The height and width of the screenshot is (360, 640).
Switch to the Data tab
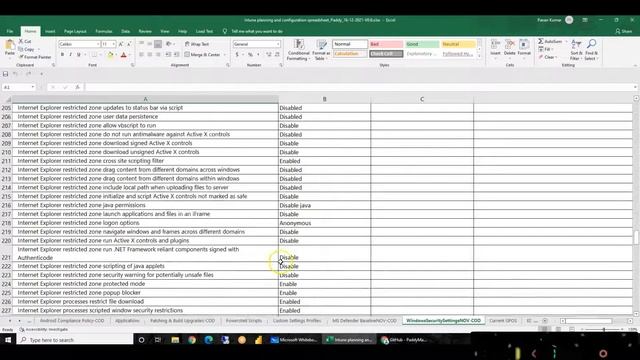[125, 31]
